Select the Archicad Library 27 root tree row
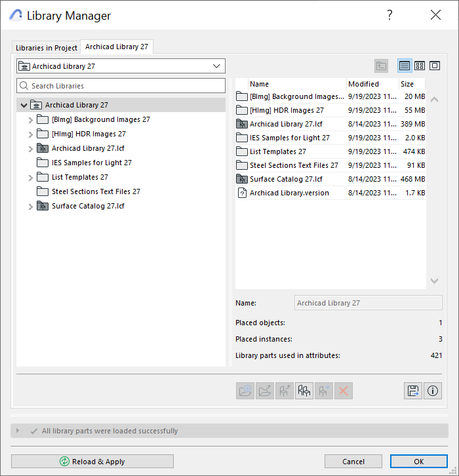The image size is (459, 476). click(x=121, y=105)
